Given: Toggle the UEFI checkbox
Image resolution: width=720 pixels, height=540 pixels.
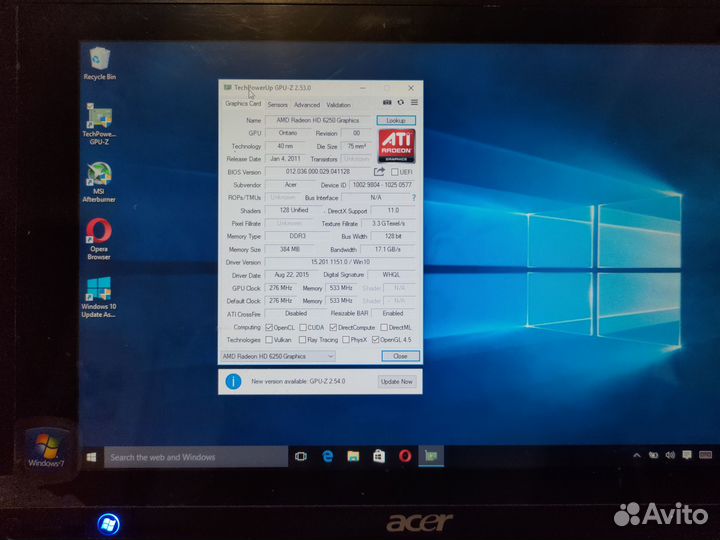Looking at the screenshot, I should click(394, 172).
